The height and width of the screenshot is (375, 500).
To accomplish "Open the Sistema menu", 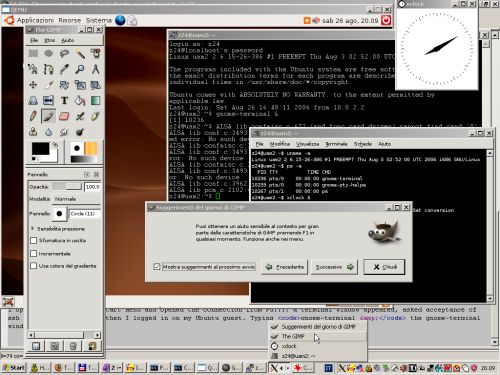I will click(x=99, y=20).
